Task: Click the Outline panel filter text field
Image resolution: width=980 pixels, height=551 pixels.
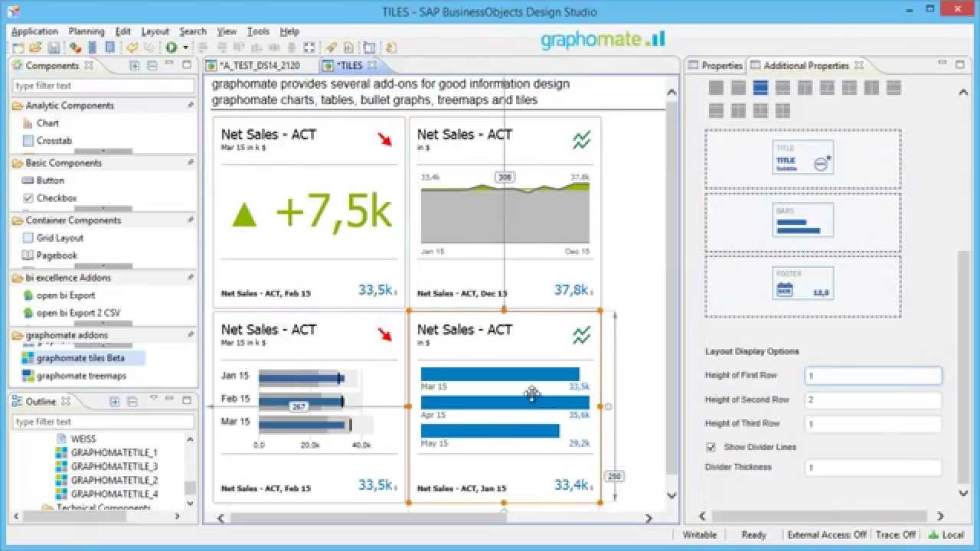Action: pos(103,422)
